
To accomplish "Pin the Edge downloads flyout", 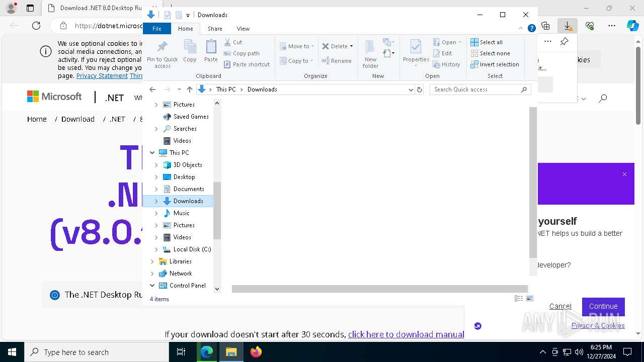I will pos(565,42).
